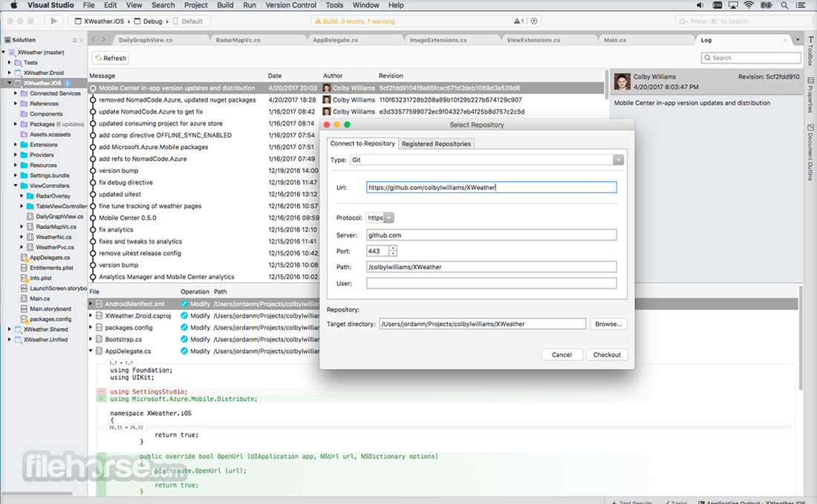Switch to the AppDelegate.cs tab

335,40
